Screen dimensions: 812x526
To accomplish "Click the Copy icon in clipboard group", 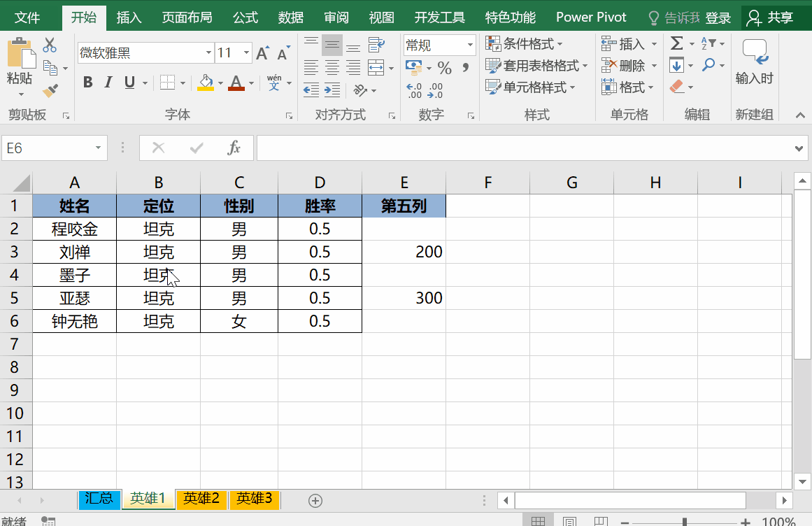I will click(50, 68).
